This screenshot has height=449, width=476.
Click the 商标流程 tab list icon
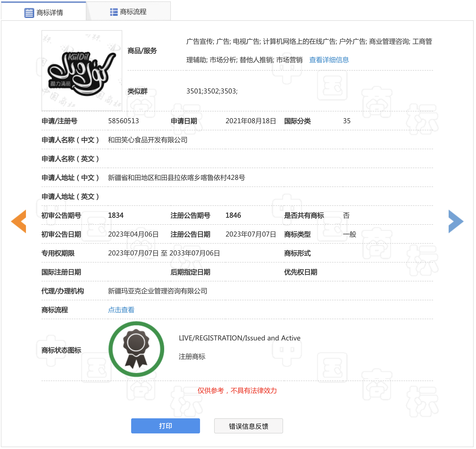click(114, 12)
